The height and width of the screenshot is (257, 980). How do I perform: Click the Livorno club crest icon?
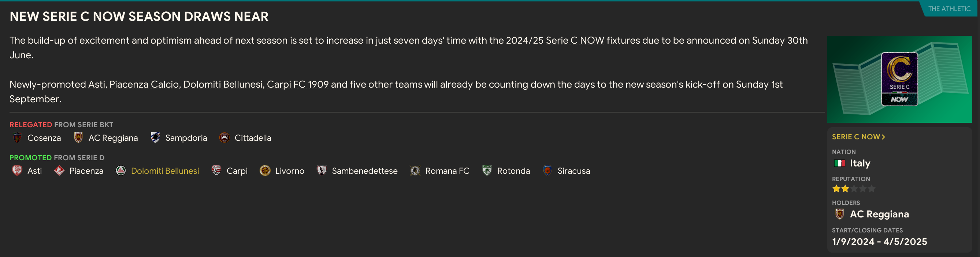265,171
